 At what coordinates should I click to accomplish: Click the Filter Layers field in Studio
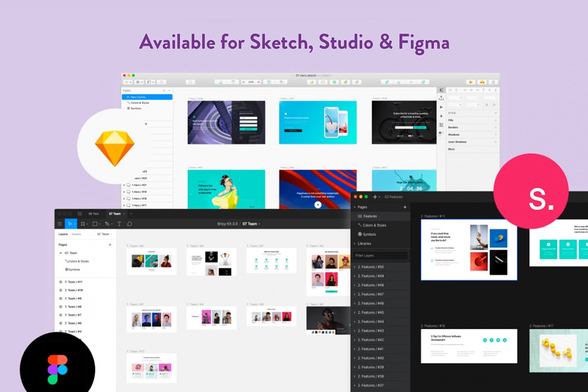coord(382,256)
